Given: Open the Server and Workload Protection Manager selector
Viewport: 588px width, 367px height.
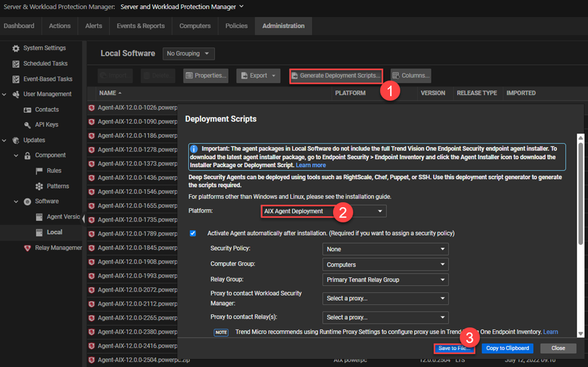Looking at the screenshot, I should 182,7.
